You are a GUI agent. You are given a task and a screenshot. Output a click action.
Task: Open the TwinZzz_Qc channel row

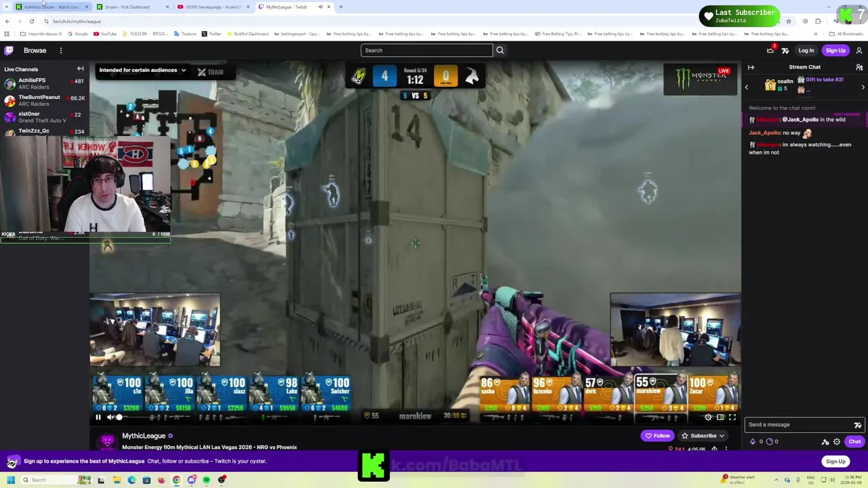click(43, 131)
